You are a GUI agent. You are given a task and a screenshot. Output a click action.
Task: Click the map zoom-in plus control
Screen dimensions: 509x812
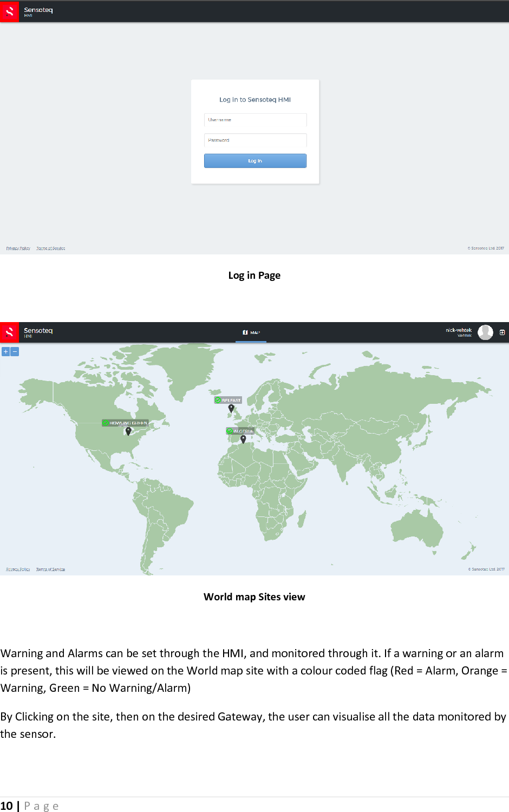(5, 351)
